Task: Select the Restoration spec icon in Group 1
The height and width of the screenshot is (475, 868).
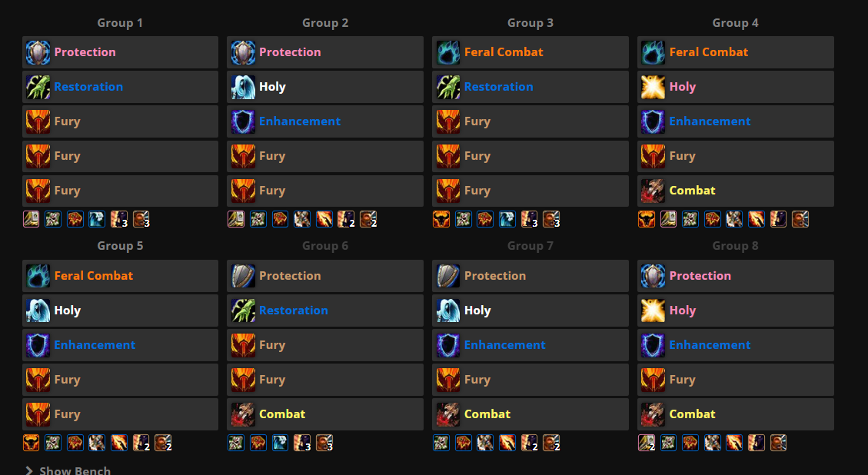Action: coord(38,87)
